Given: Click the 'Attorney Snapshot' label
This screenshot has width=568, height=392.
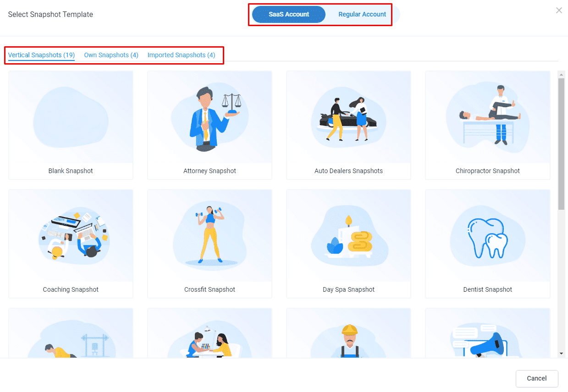Looking at the screenshot, I should (x=210, y=171).
